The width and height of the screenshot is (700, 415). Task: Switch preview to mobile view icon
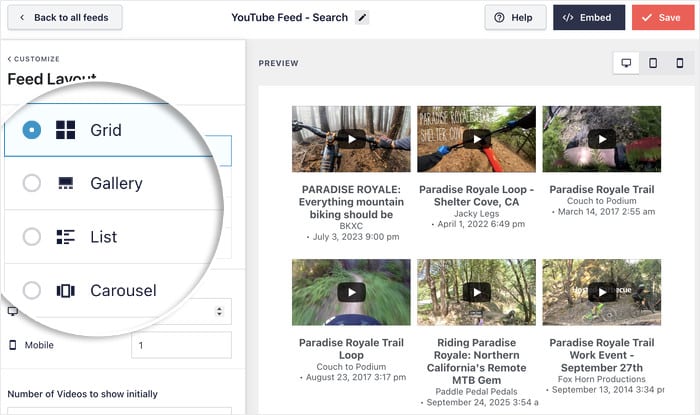(x=680, y=63)
